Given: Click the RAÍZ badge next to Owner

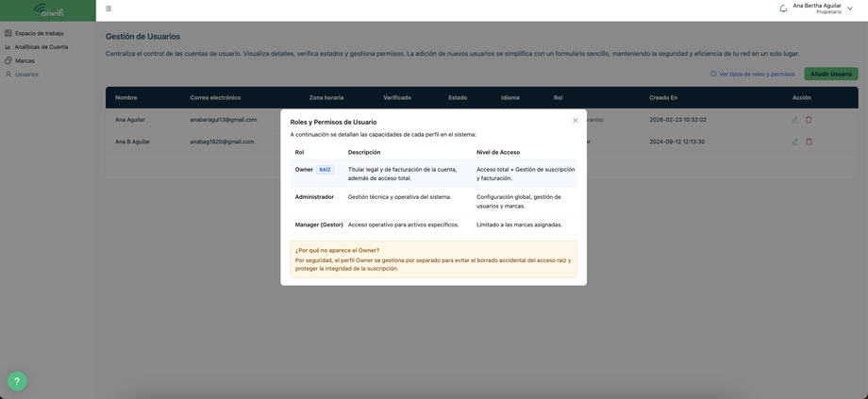Looking at the screenshot, I should (325, 170).
